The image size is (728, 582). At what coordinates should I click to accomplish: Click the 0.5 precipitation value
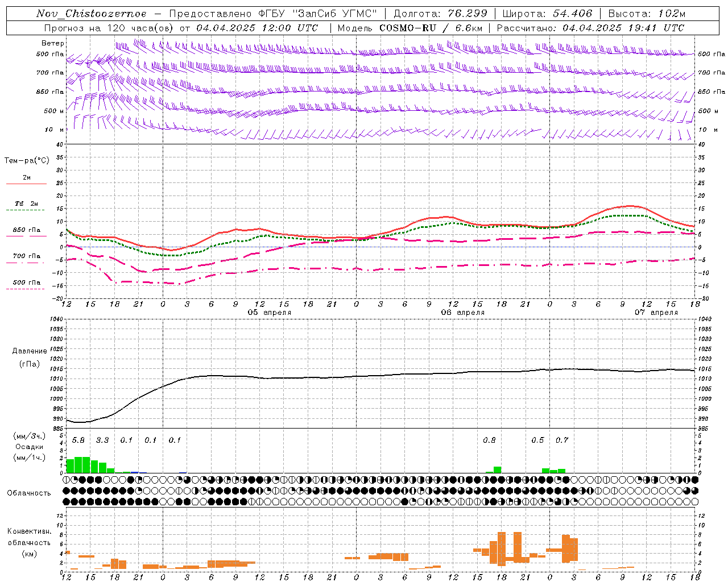pos(537,440)
